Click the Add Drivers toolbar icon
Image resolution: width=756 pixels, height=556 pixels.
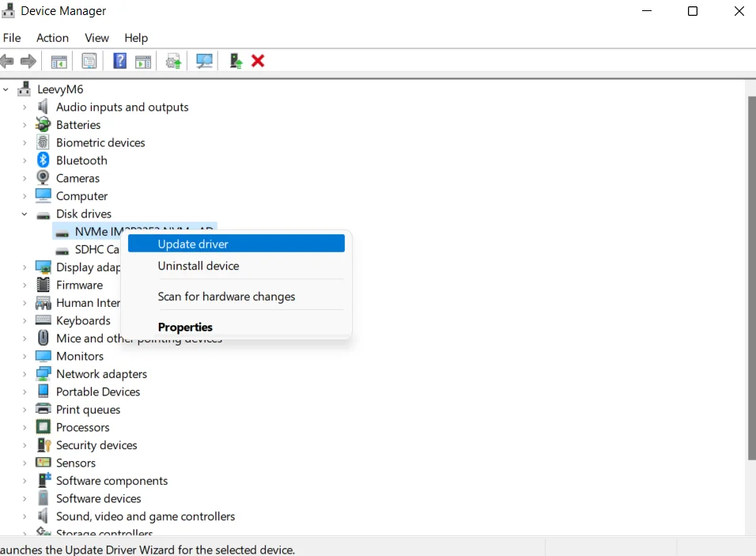(235, 61)
